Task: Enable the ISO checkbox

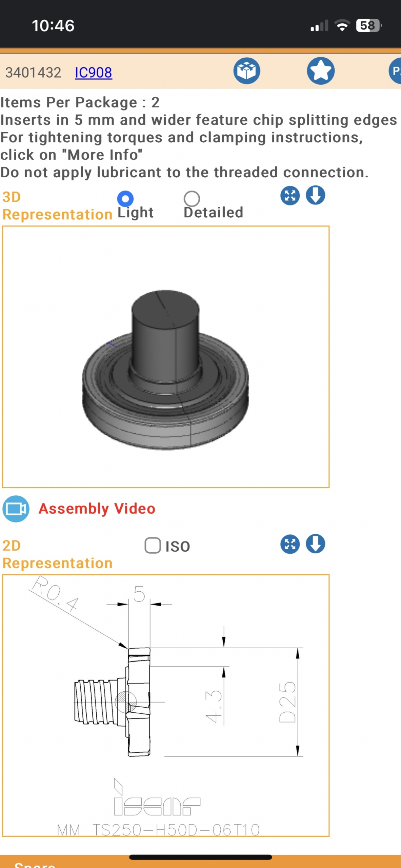Action: (153, 546)
